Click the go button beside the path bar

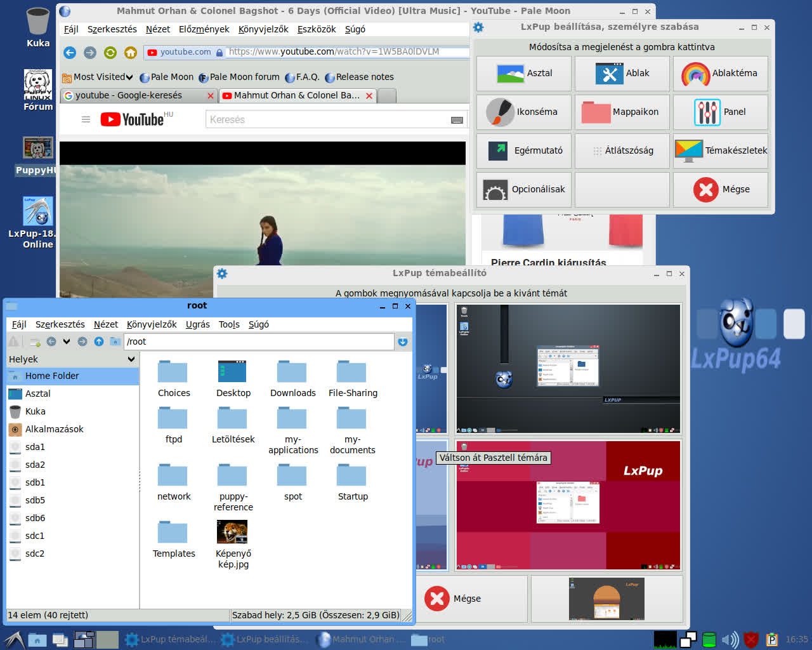coord(403,342)
